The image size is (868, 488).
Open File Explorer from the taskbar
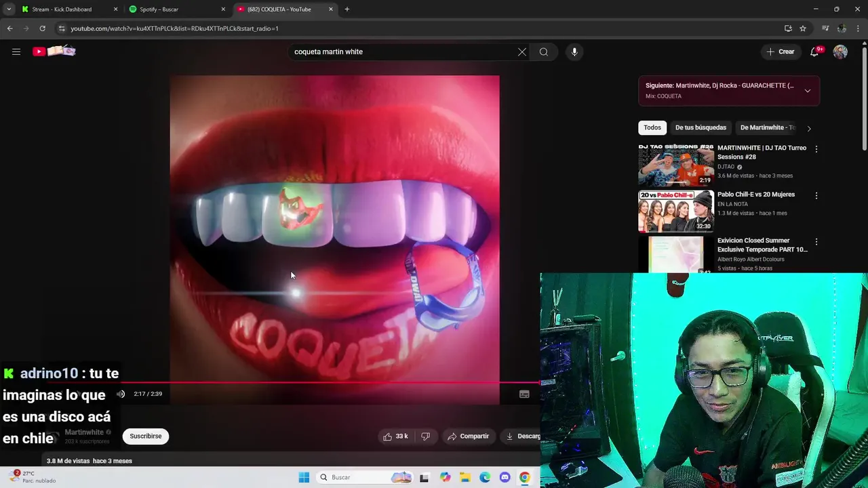tap(465, 477)
